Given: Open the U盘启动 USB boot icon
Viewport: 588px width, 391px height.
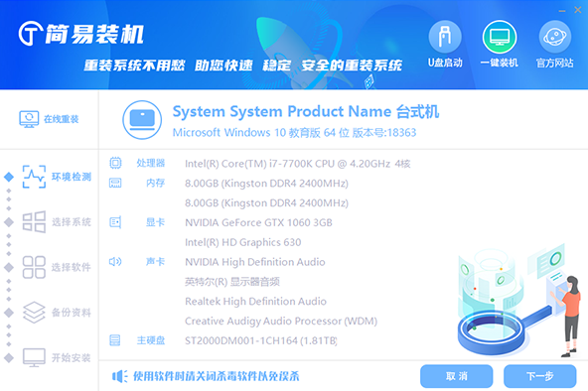Looking at the screenshot, I should click(x=445, y=37).
